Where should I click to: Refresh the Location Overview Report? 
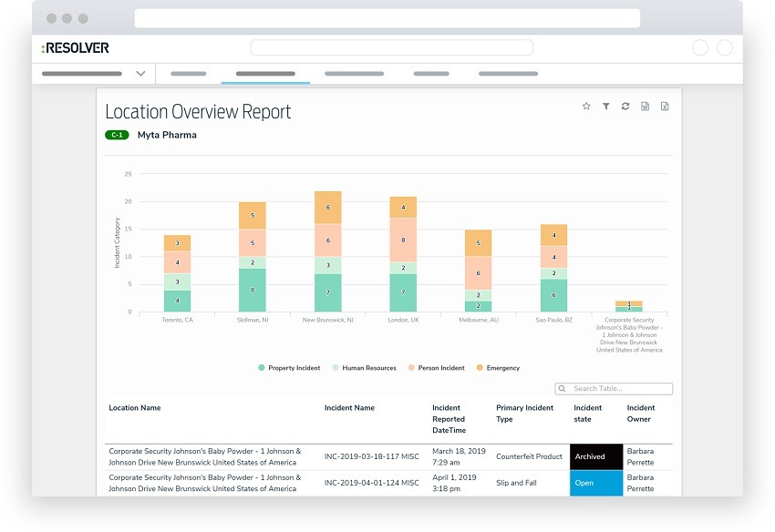pyautogui.click(x=625, y=107)
